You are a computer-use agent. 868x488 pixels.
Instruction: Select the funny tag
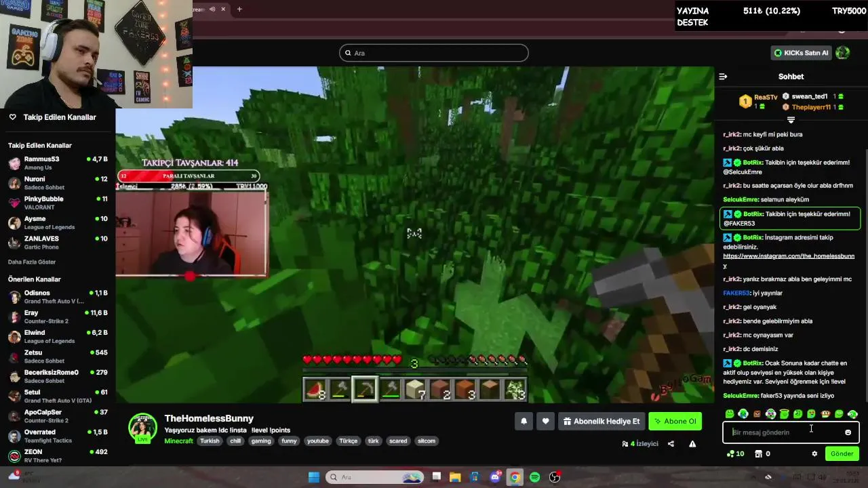290,441
